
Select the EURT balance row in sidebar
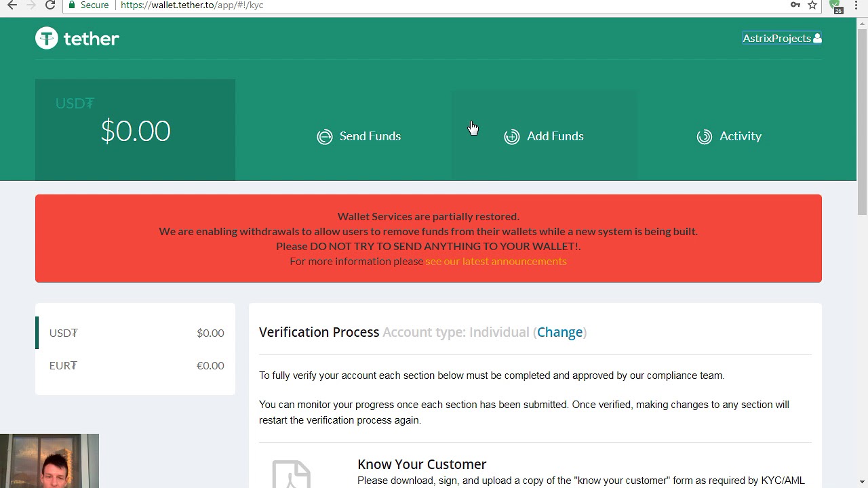(x=136, y=365)
